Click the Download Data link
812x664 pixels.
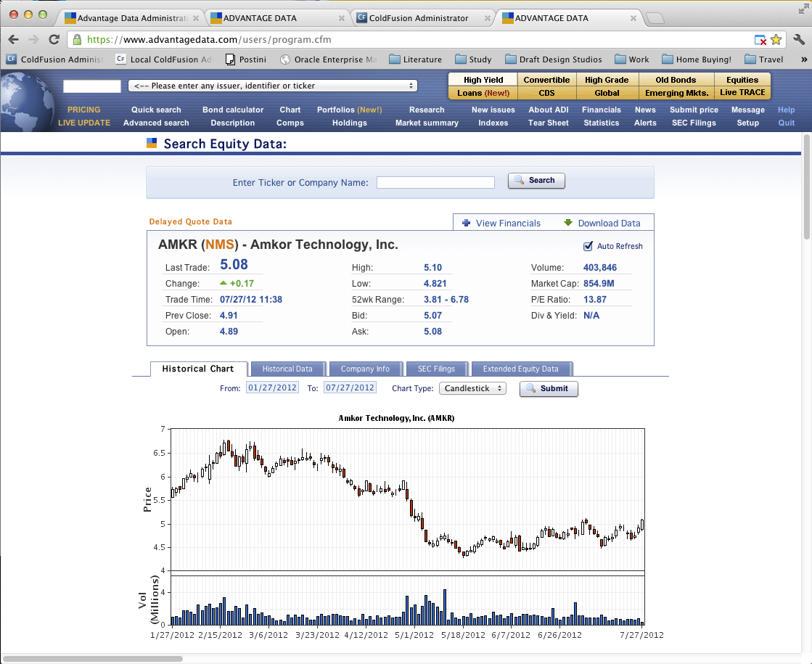pos(609,224)
